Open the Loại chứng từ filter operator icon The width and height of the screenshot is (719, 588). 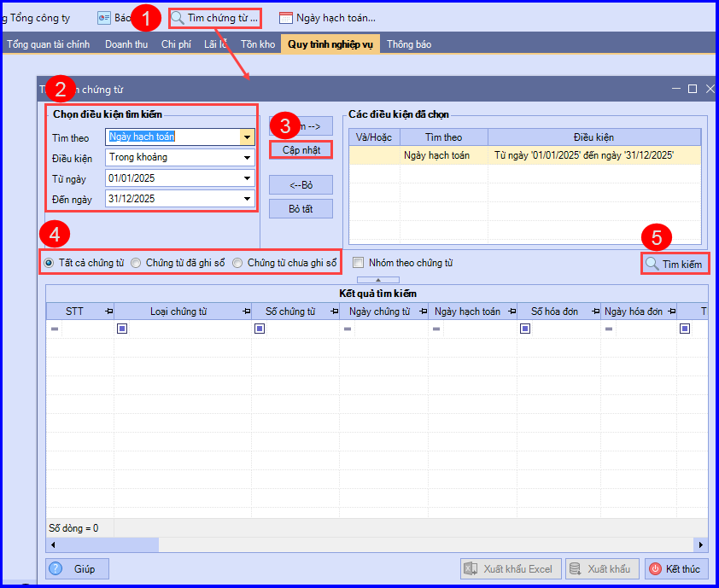(x=122, y=329)
